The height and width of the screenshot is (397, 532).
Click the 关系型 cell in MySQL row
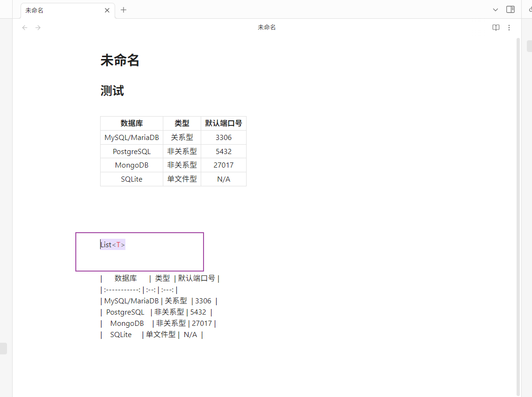coord(182,138)
